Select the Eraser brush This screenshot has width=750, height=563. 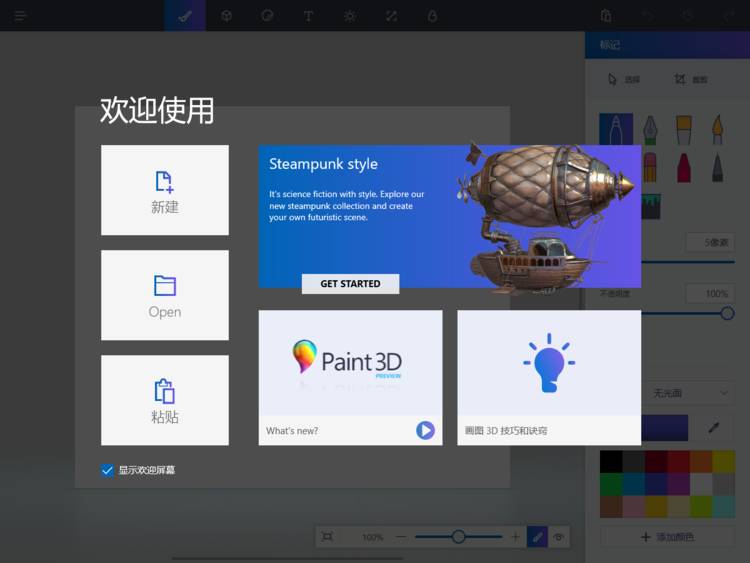coord(650,167)
